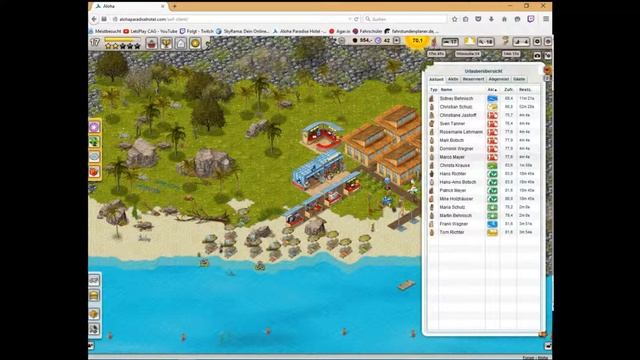Close the Urlauberübersicht panel
The image size is (640, 360).
547,70
